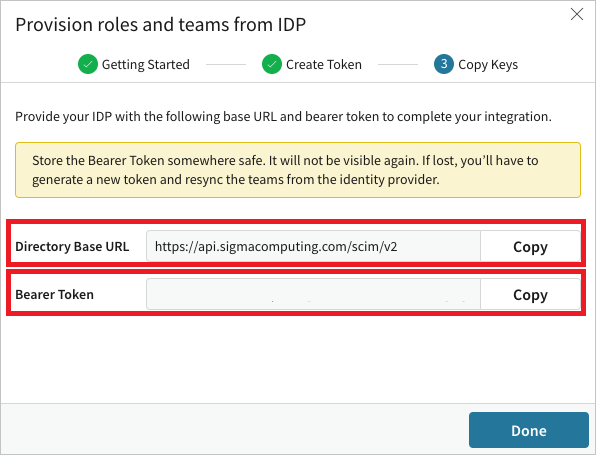Viewport: 596px width, 455px height.
Task: Finish setup with the Done button
Action: [529, 430]
